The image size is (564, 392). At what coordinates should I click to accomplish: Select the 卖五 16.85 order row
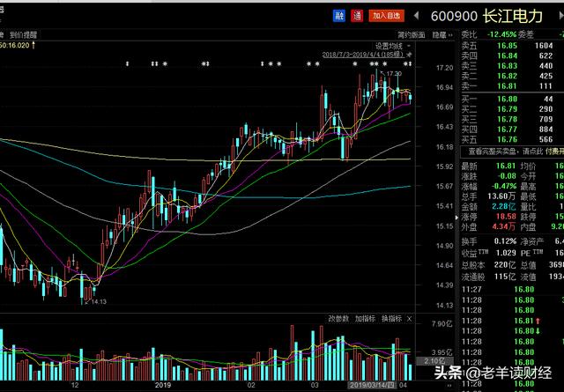pyautogui.click(x=512, y=46)
